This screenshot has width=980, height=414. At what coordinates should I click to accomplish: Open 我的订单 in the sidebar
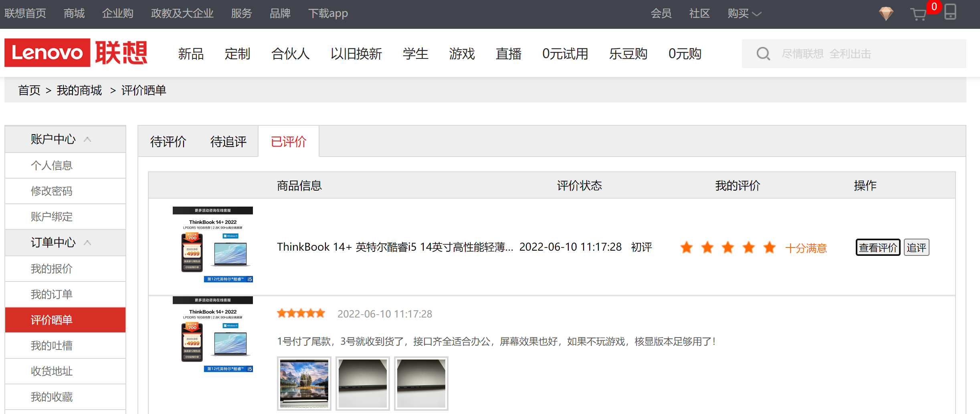(x=65, y=294)
